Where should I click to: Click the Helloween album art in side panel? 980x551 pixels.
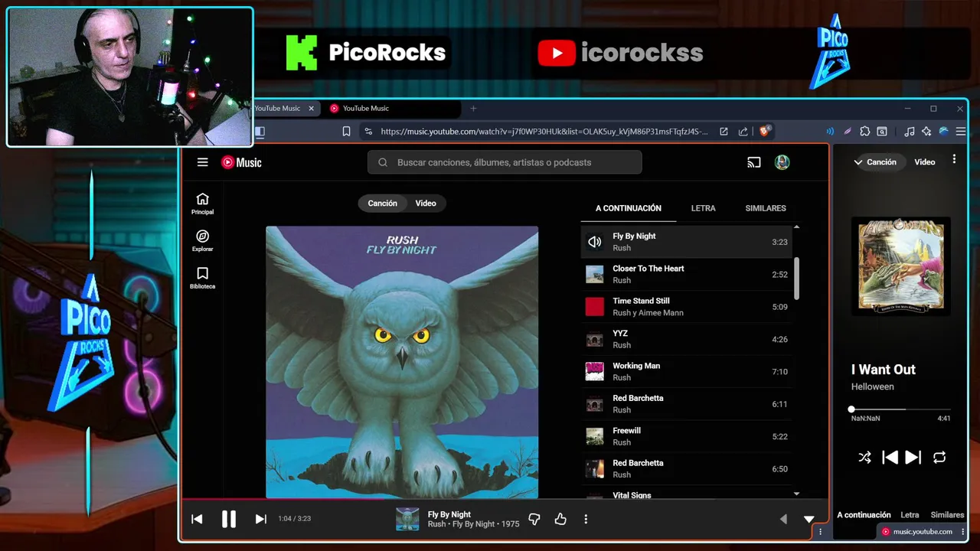coord(901,266)
